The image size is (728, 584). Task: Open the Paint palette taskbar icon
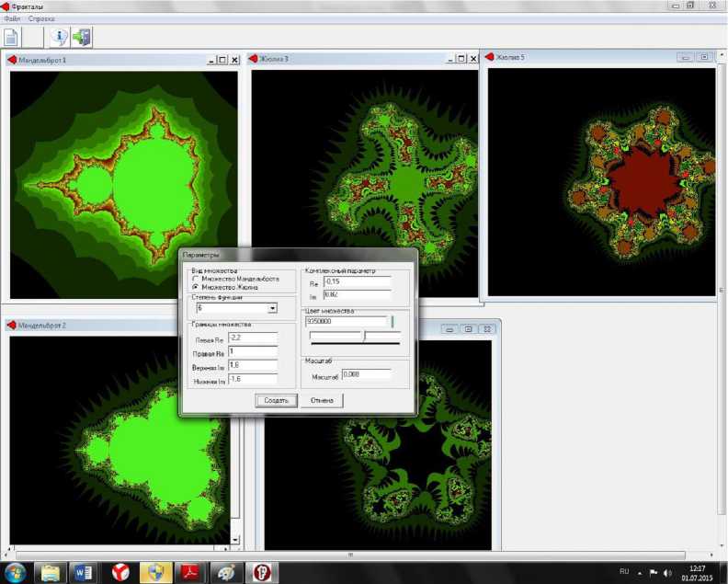tap(223, 572)
